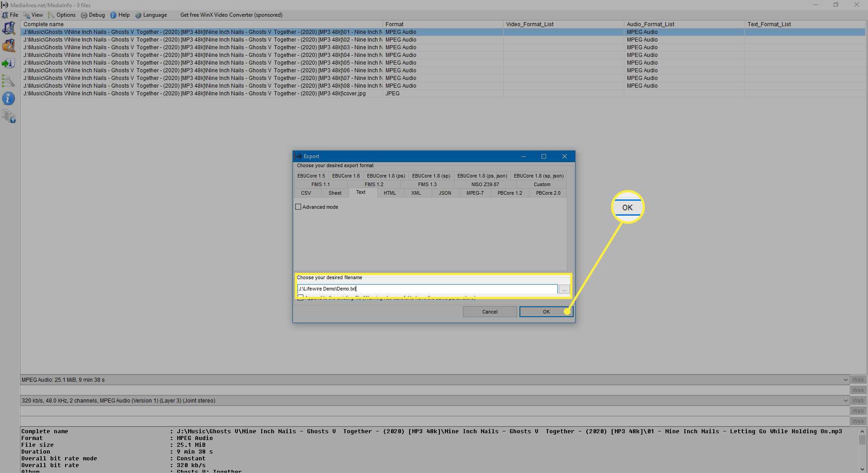868x473 pixels.
Task: Open the File menu in MediaInfo
Action: (x=10, y=15)
